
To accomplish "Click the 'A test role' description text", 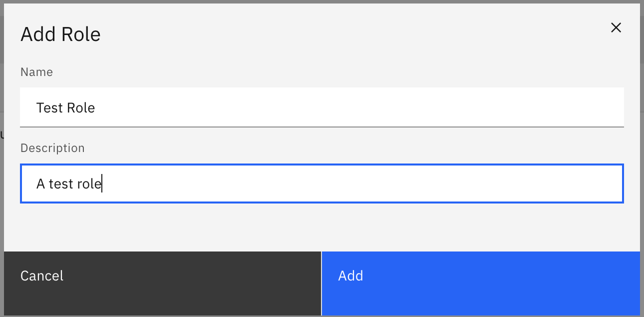I will click(68, 183).
